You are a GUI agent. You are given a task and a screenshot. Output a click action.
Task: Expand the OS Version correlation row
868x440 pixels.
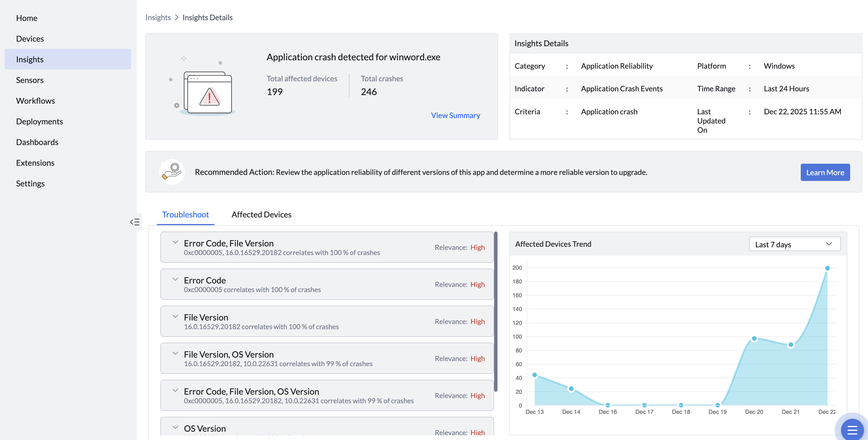pos(175,428)
